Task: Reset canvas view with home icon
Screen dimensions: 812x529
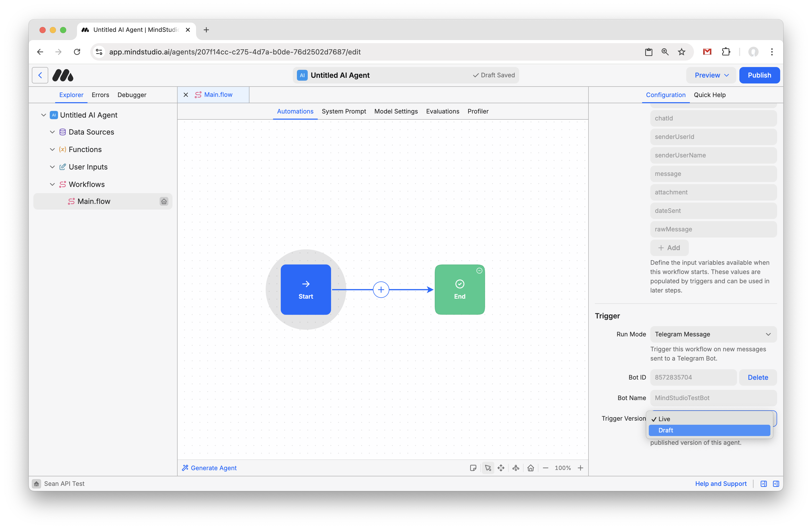Action: point(530,468)
